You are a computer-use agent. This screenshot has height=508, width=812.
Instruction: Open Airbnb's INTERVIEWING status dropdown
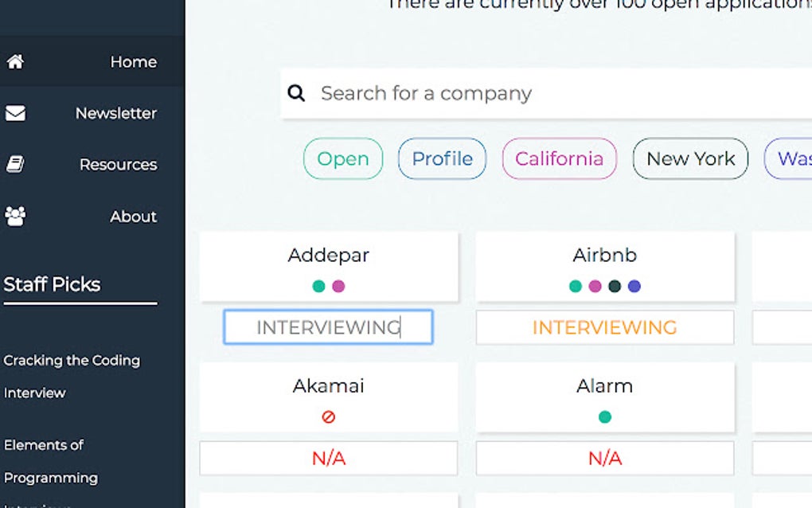[x=604, y=327]
